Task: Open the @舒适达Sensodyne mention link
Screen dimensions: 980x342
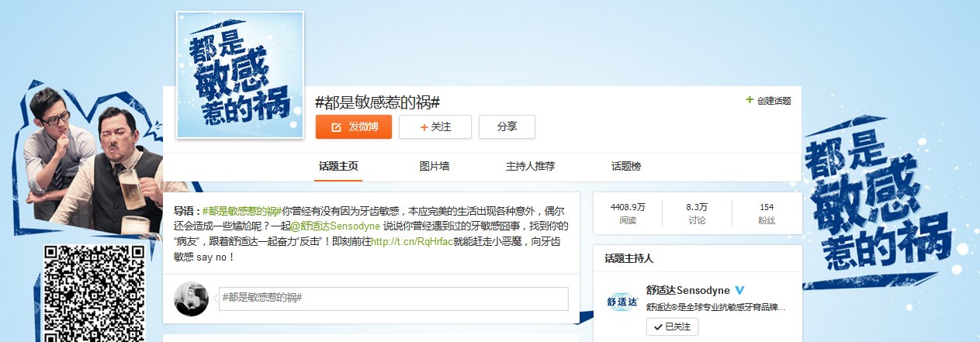Action: pos(335,226)
